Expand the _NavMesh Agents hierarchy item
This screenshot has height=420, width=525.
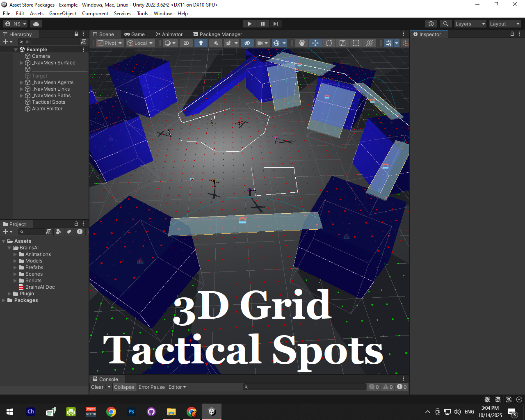(22, 82)
